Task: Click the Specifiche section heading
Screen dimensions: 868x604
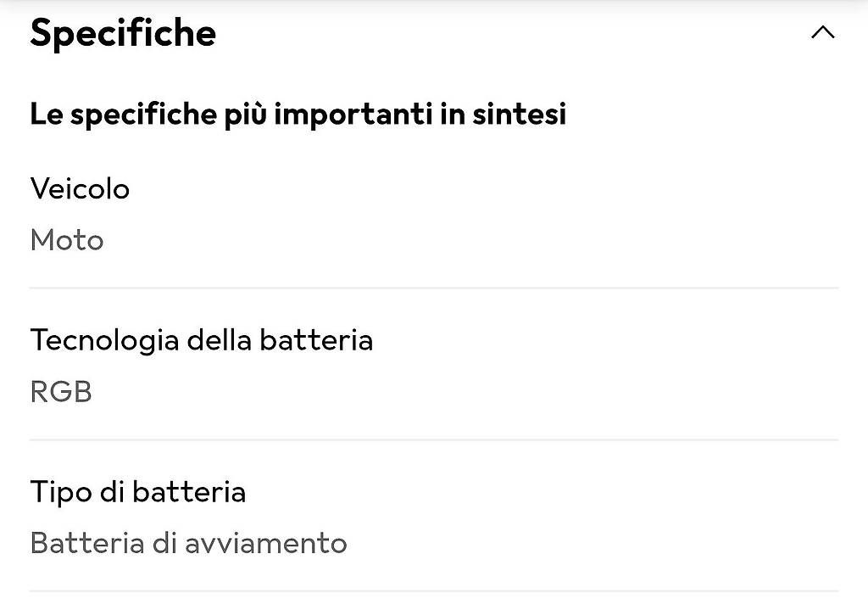Action: [x=123, y=33]
